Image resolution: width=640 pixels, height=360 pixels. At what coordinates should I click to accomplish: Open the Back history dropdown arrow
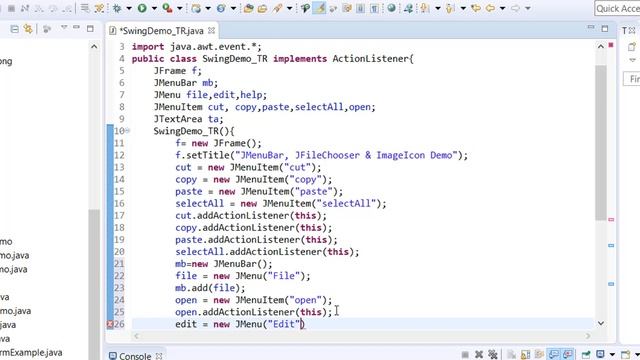tap(502, 8)
